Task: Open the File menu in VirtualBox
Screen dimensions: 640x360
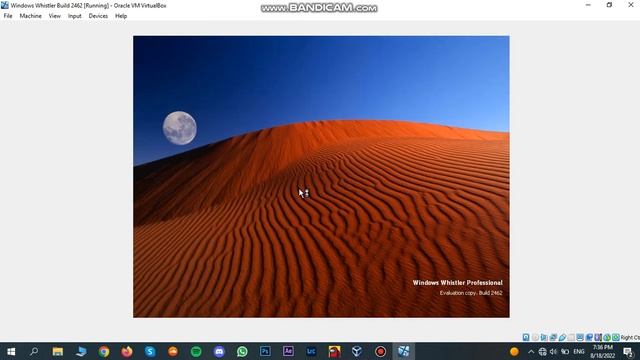Action: pos(8,16)
